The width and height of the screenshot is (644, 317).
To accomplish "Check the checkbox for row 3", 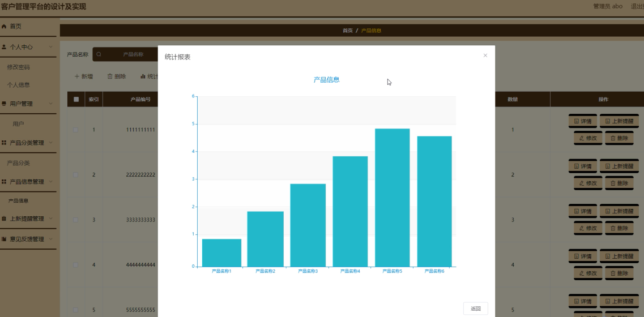I will click(x=76, y=220).
